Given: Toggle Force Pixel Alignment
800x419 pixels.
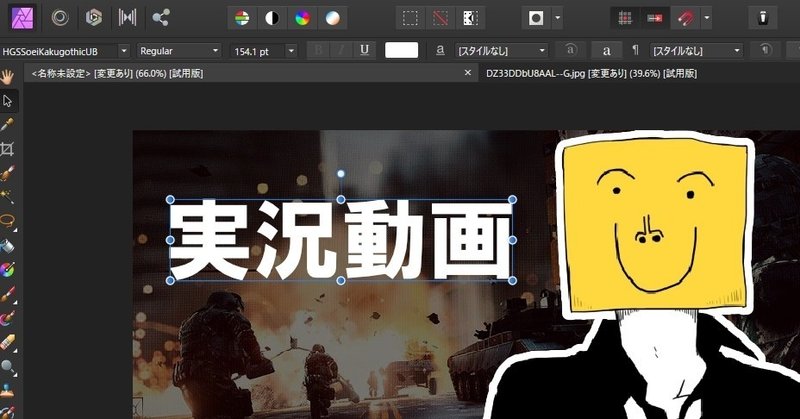Looking at the screenshot, I should pyautogui.click(x=625, y=18).
